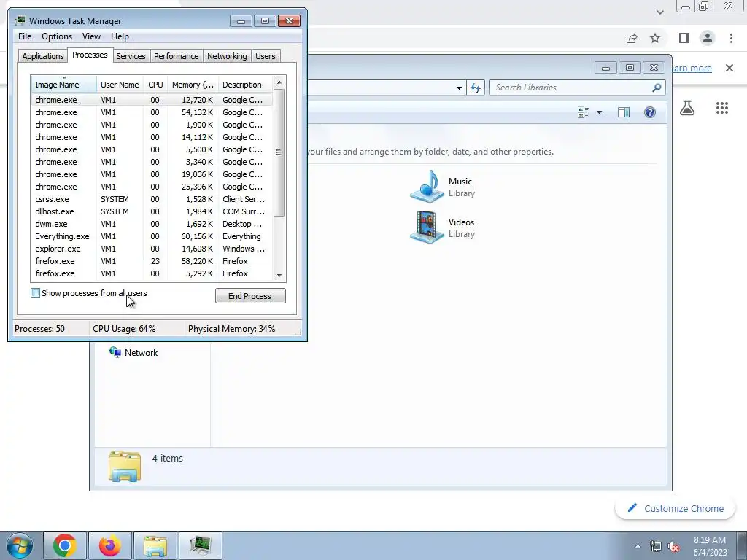This screenshot has height=560, width=747.
Task: Select chrome.exe row with 54,132 K memory
Action: [x=152, y=112]
